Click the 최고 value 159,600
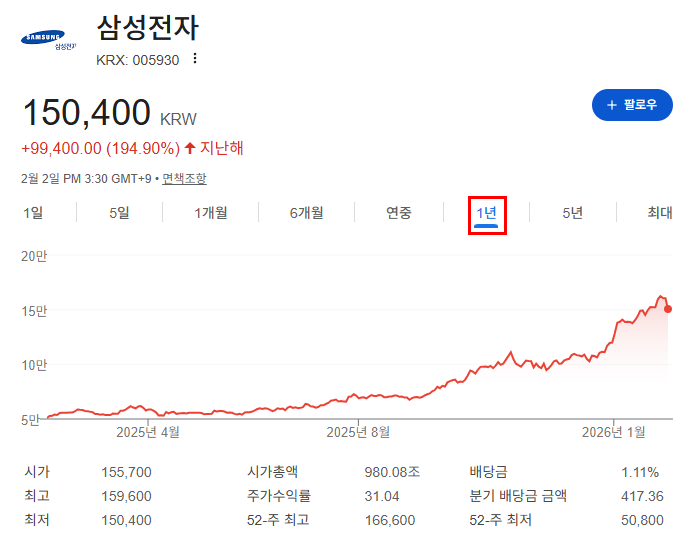Viewport: 685px width, 546px height. (126, 496)
